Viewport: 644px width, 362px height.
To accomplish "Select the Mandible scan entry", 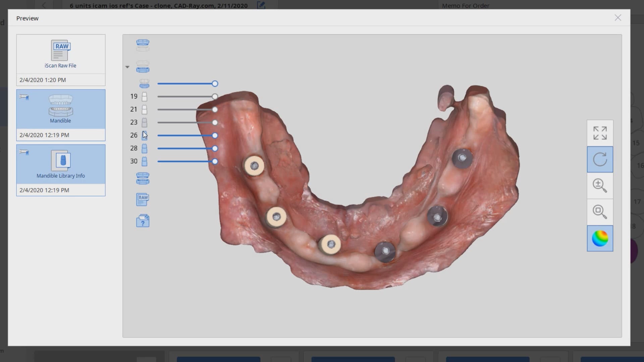I will tap(61, 109).
